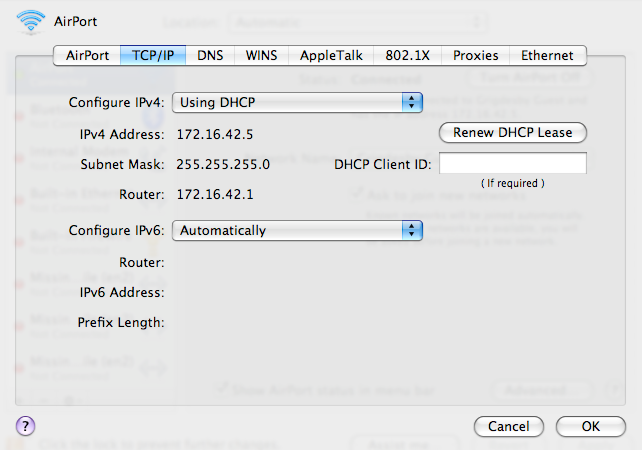Viewport: 642px width, 450px height.
Task: Click the DHCP Client ID text field
Action: [512, 164]
